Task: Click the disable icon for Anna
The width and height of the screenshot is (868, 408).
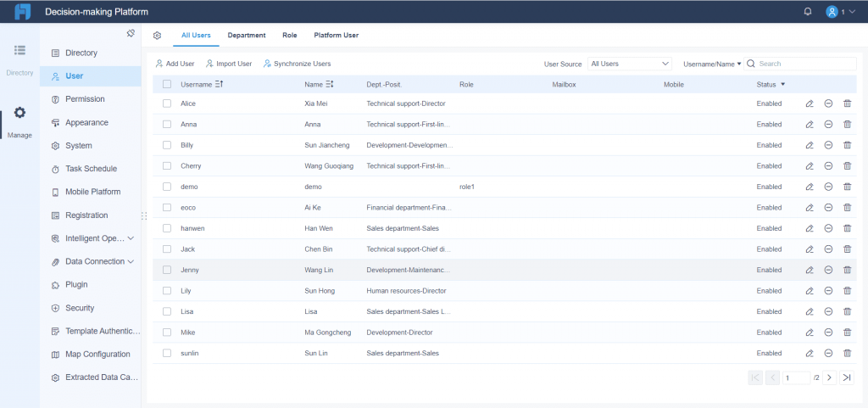Action: [828, 124]
